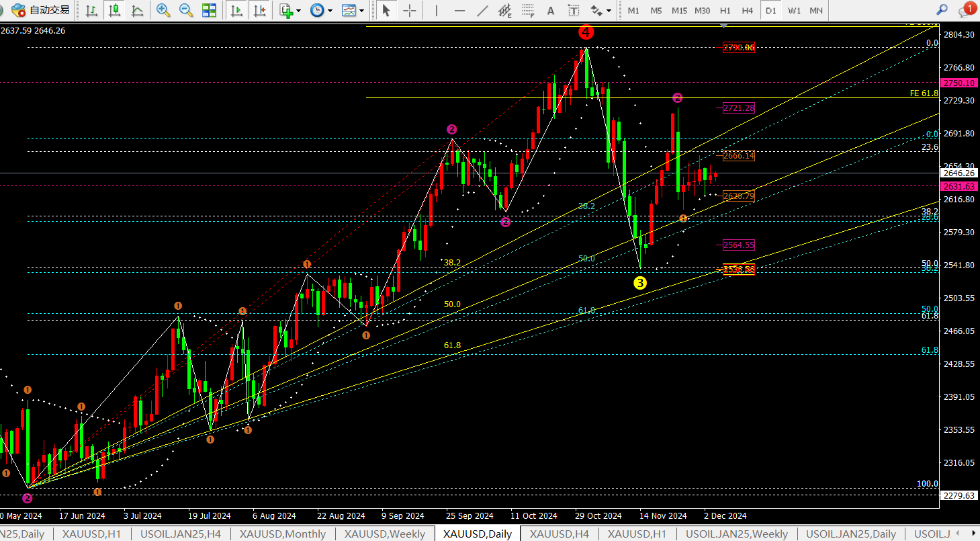This screenshot has height=541, width=980.
Task: Click the AutoTrading 自动交易 button
Action: tap(41, 10)
